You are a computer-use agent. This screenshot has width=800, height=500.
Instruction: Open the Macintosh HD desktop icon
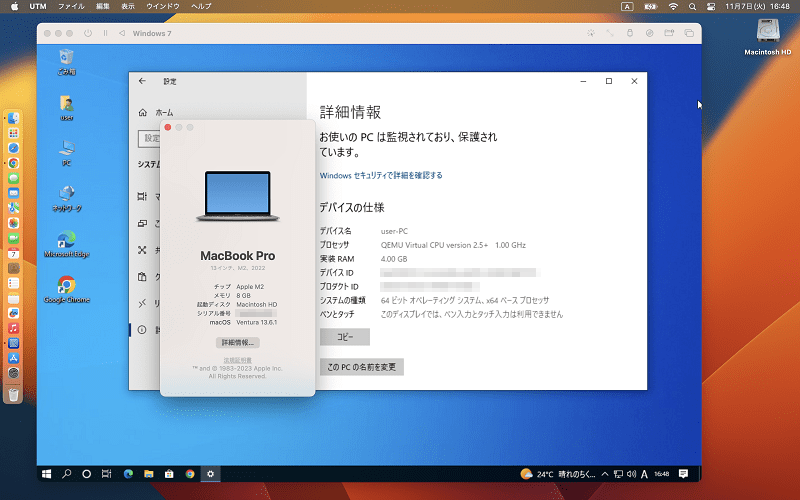tap(768, 37)
